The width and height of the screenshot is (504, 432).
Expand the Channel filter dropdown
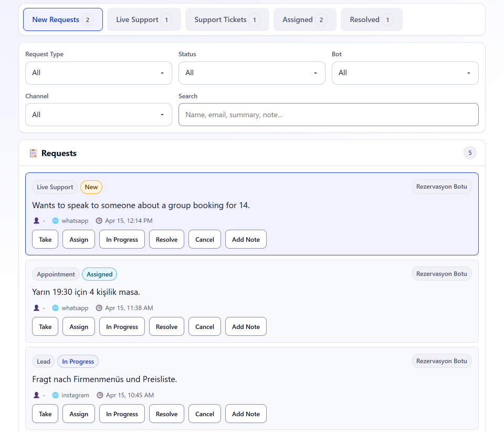[x=99, y=115]
